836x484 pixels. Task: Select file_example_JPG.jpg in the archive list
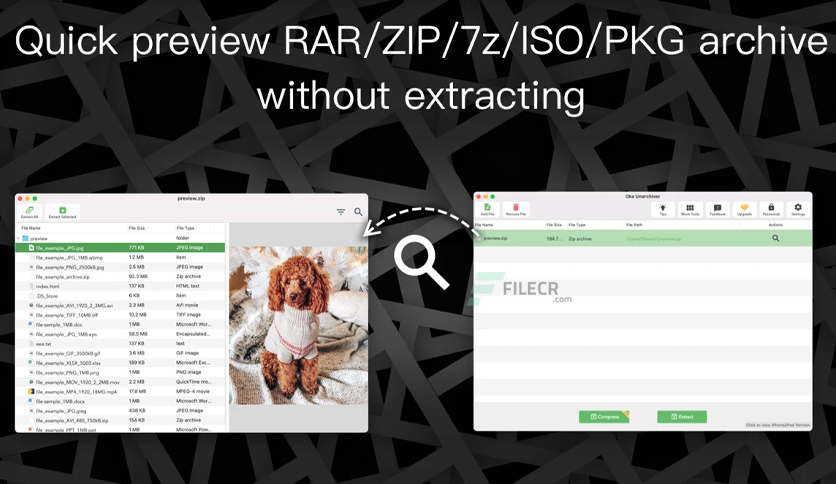120,248
